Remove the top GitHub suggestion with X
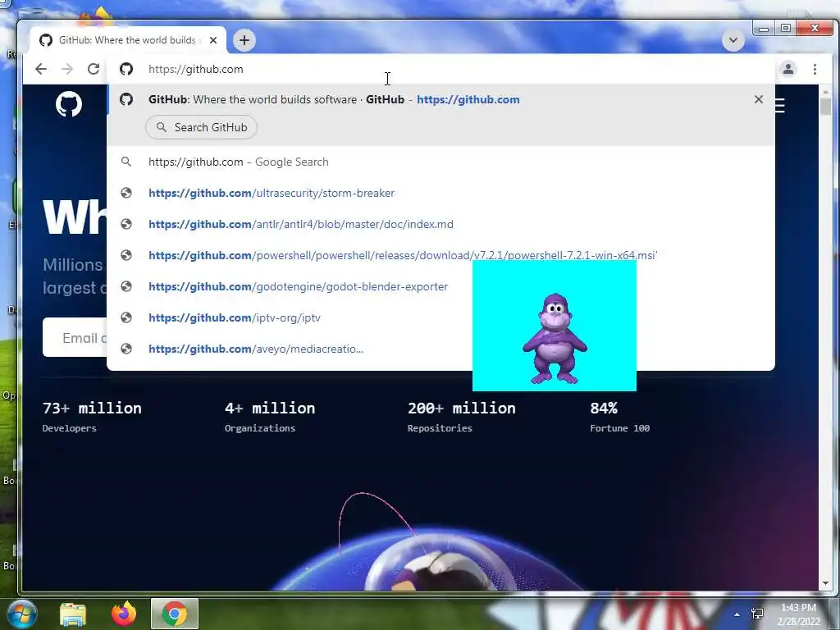The width and height of the screenshot is (840, 630). coord(758,99)
